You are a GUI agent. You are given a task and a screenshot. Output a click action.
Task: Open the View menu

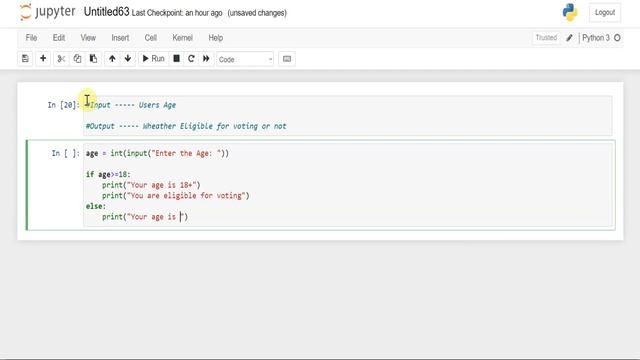(x=88, y=38)
